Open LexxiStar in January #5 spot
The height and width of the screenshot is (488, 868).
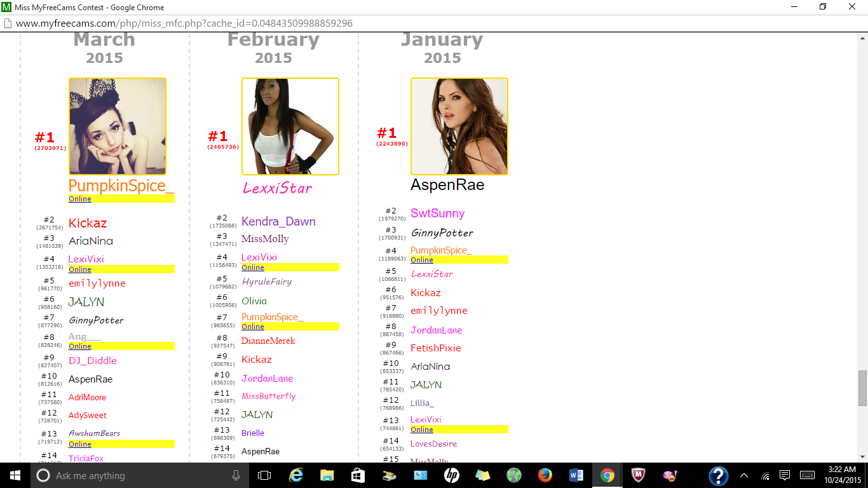(x=432, y=274)
